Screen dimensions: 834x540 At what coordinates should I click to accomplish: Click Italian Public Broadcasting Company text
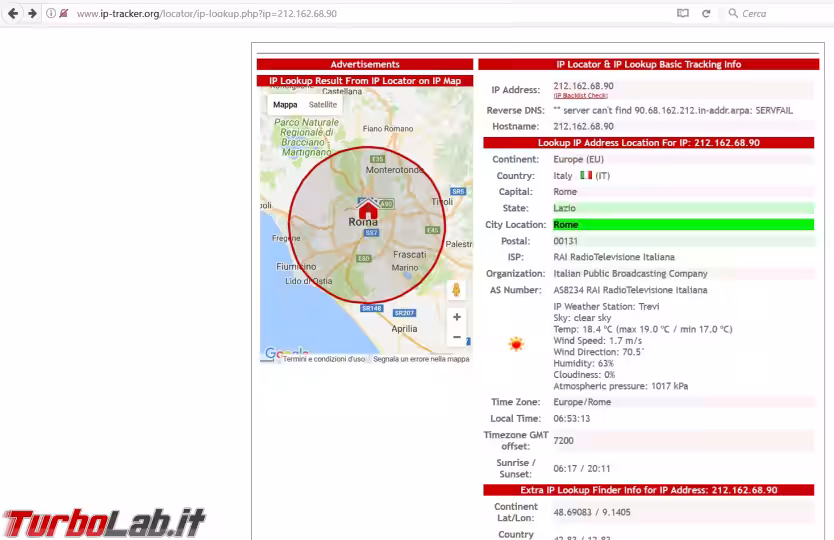tap(630, 273)
